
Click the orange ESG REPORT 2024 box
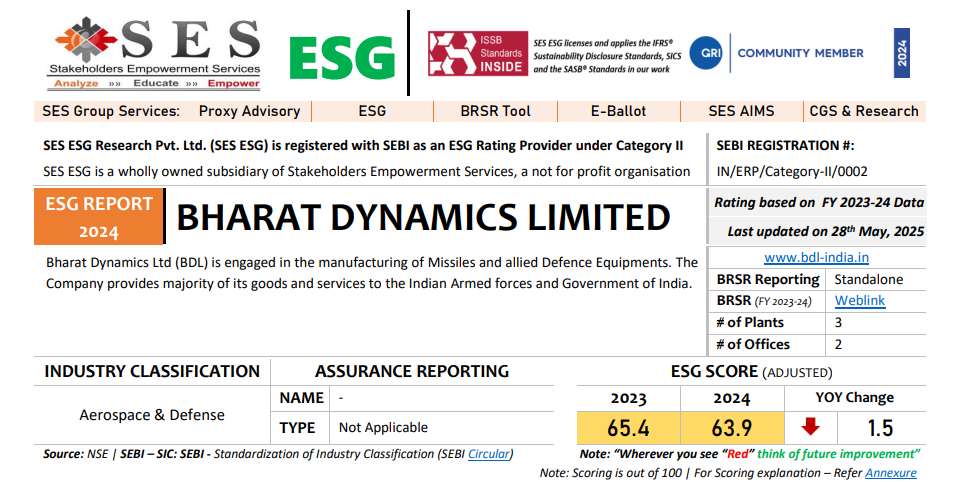[98, 217]
